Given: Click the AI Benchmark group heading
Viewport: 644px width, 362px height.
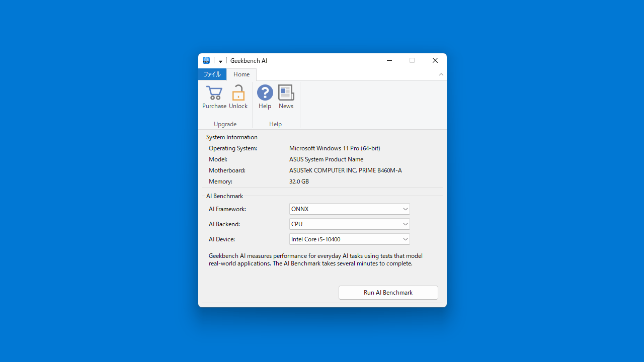Looking at the screenshot, I should click(x=224, y=196).
